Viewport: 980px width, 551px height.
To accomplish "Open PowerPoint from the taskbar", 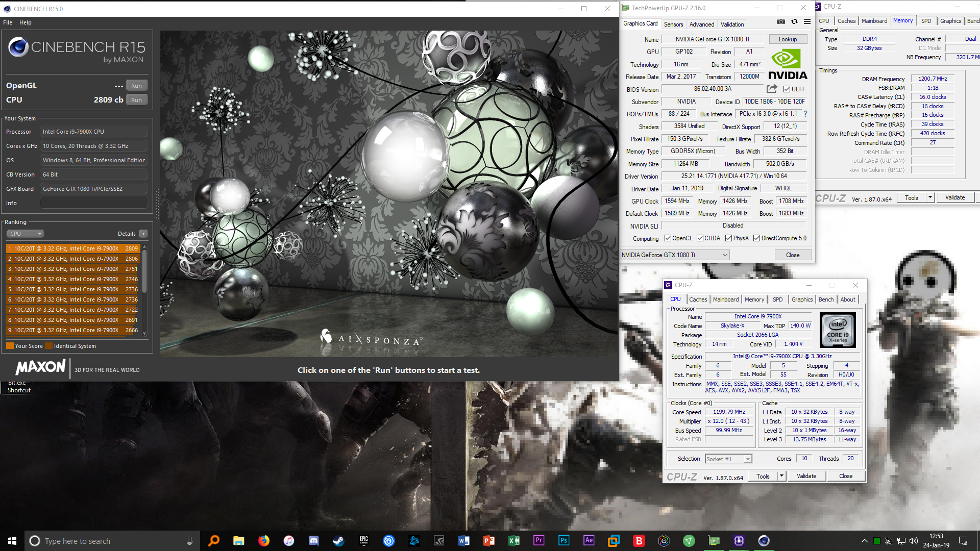I will (x=489, y=541).
